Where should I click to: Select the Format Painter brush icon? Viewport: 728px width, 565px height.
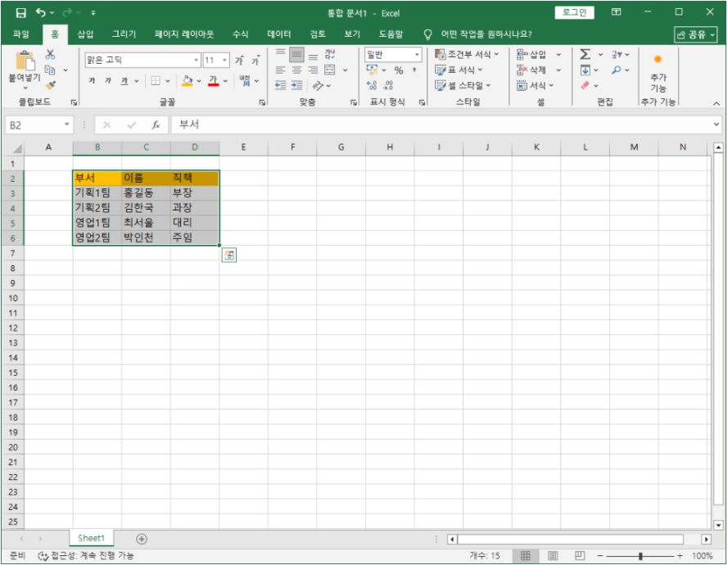[50, 85]
